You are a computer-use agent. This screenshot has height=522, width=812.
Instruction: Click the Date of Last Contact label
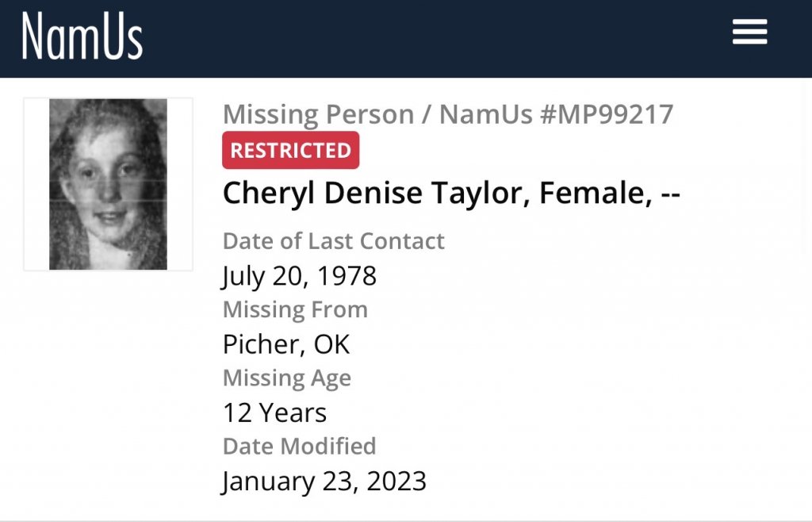tap(333, 240)
